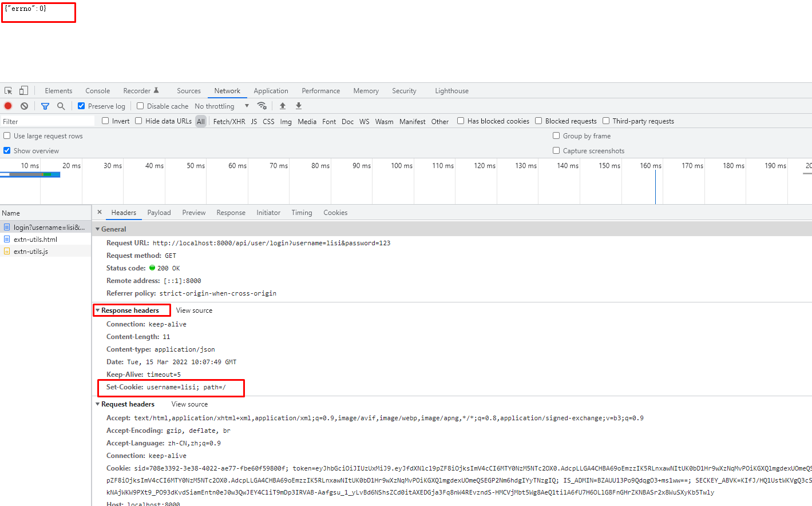Open the Lighthouse panel tab

(451, 91)
